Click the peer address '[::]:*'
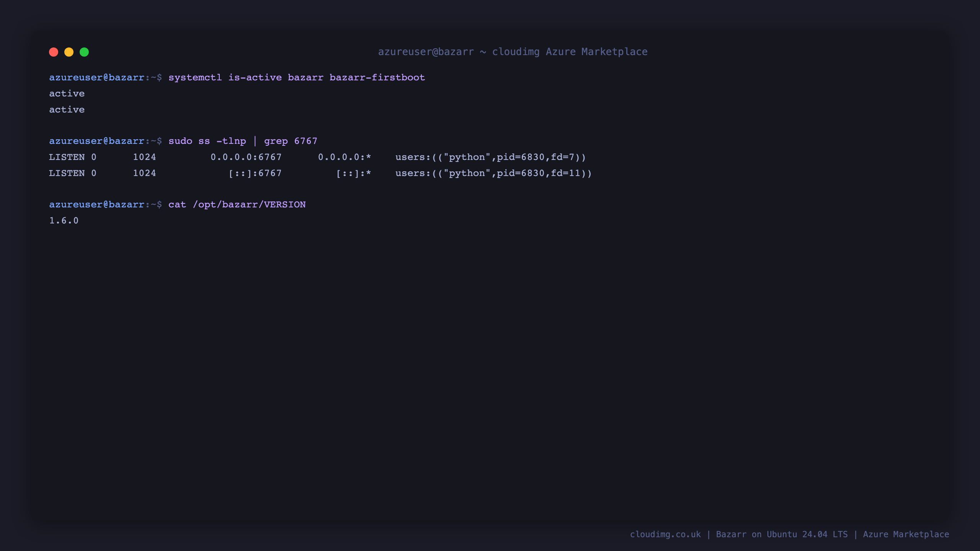The image size is (980, 551). [354, 173]
